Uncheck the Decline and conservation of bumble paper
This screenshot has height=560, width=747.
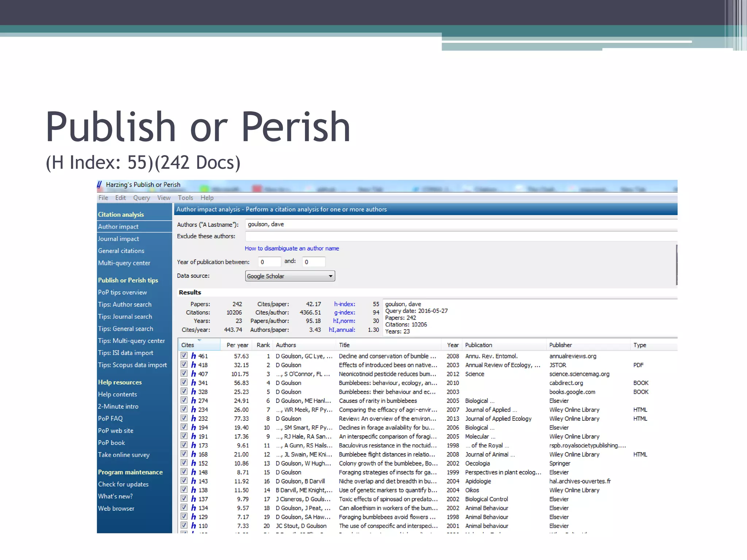(184, 355)
